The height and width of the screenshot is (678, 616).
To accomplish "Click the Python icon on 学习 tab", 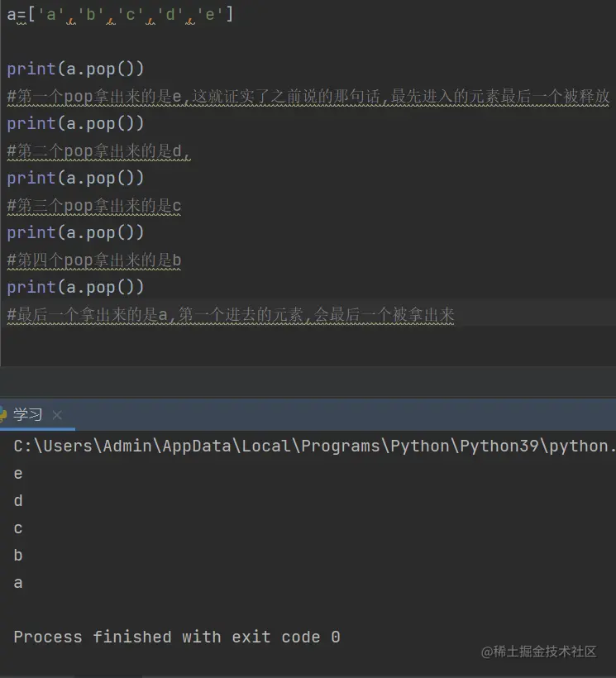I will pyautogui.click(x=3, y=414).
